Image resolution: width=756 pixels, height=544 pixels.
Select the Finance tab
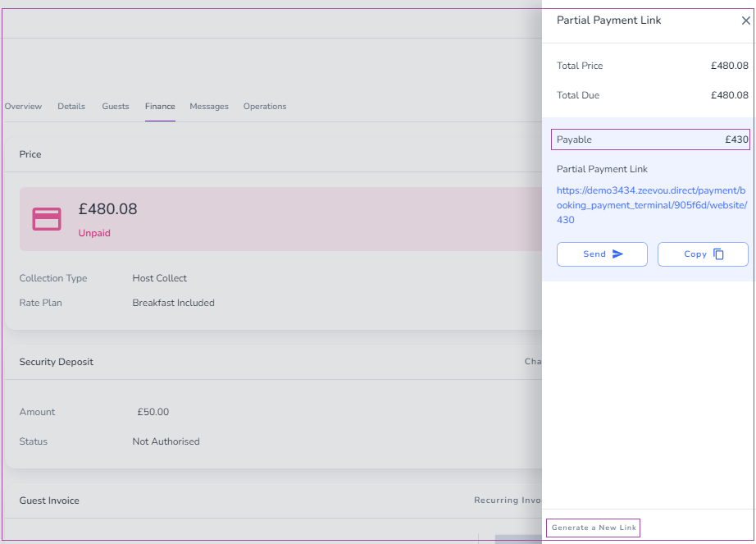coord(160,106)
